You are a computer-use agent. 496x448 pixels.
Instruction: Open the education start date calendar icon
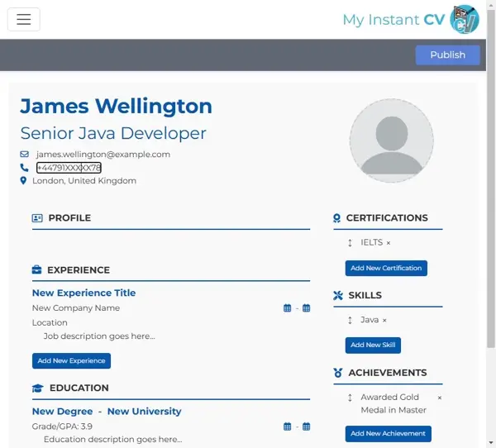tap(288, 427)
